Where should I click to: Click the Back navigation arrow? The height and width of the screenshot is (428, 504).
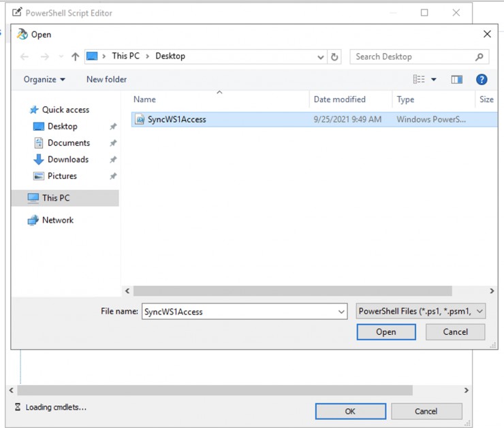coord(25,57)
